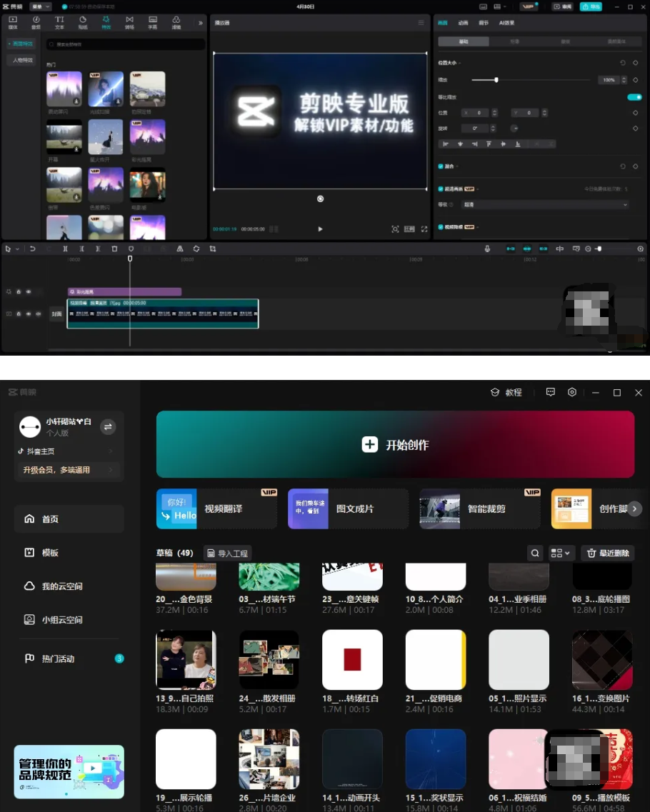
Task: Switch to the 动画 (Animation) tab
Action: pyautogui.click(x=463, y=23)
